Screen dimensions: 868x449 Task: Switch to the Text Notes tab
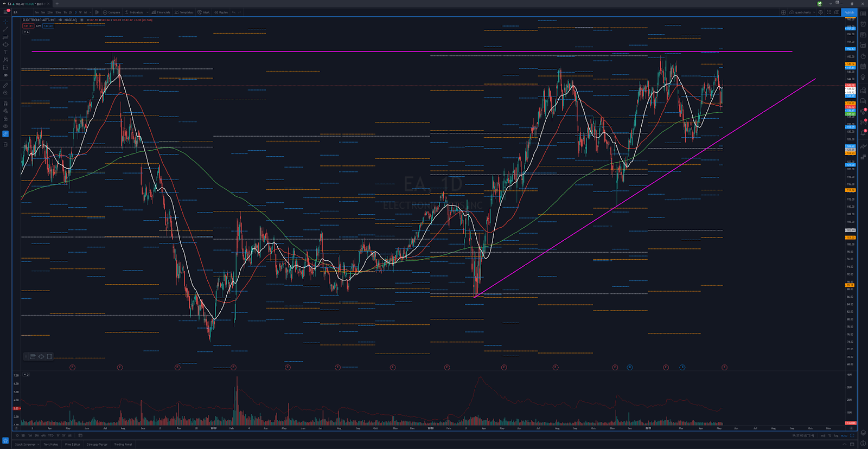51,444
